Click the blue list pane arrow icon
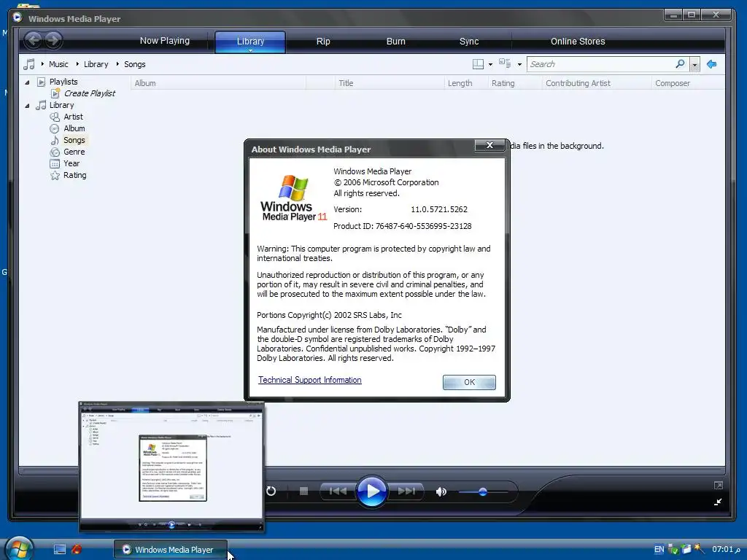 (x=712, y=64)
